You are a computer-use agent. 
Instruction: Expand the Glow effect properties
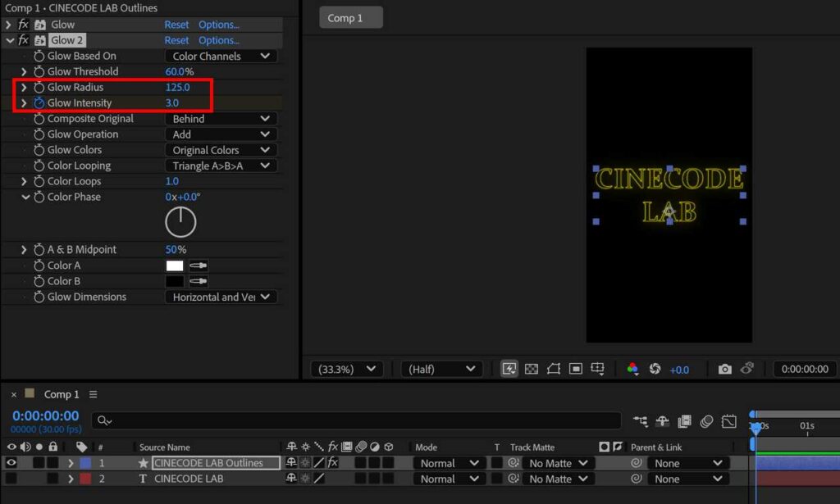coord(8,25)
